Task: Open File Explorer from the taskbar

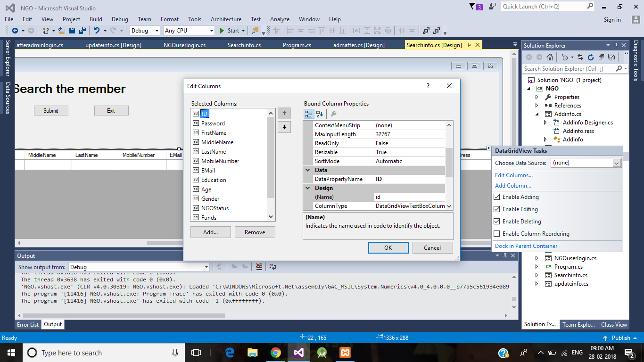Action: coord(253,353)
